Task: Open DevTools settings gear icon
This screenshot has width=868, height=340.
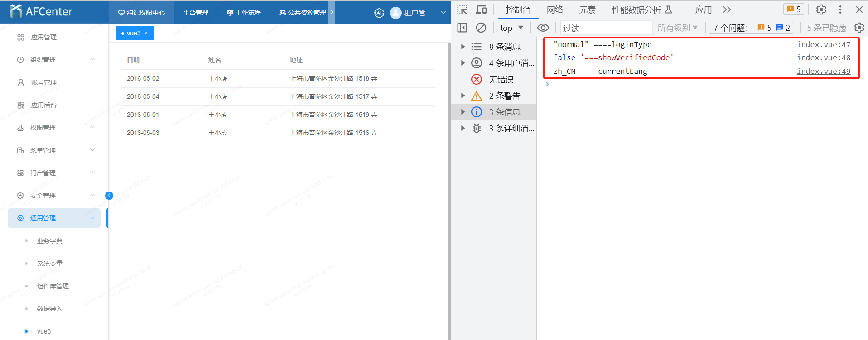Action: coord(821,10)
